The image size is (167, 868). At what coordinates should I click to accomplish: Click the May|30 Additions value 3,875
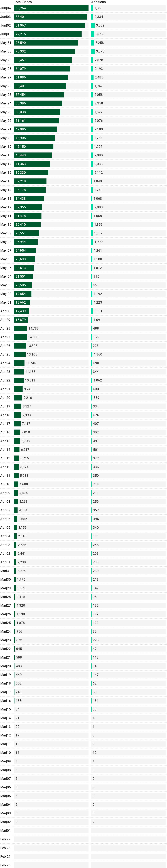[100, 52]
